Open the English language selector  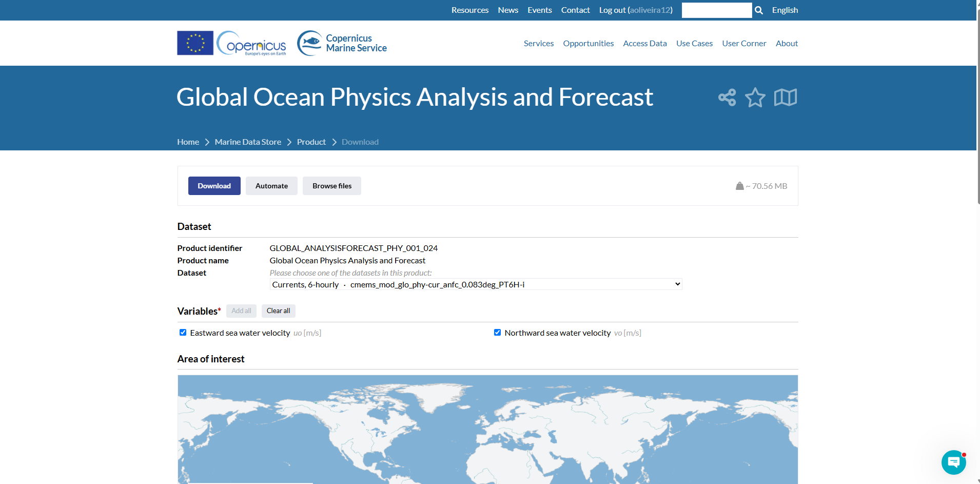(x=785, y=10)
